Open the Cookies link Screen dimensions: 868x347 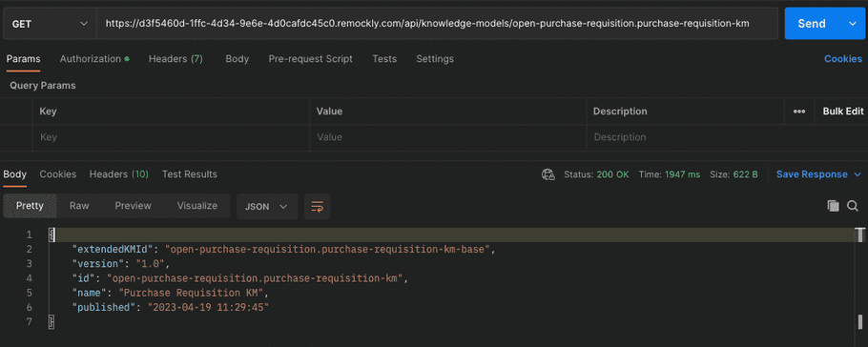[x=843, y=59]
